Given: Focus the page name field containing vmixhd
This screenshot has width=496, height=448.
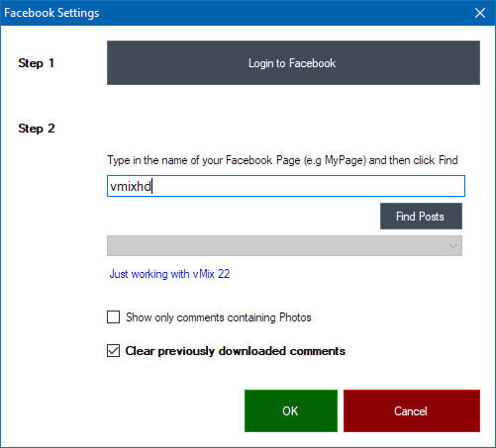Looking at the screenshot, I should point(286,186).
